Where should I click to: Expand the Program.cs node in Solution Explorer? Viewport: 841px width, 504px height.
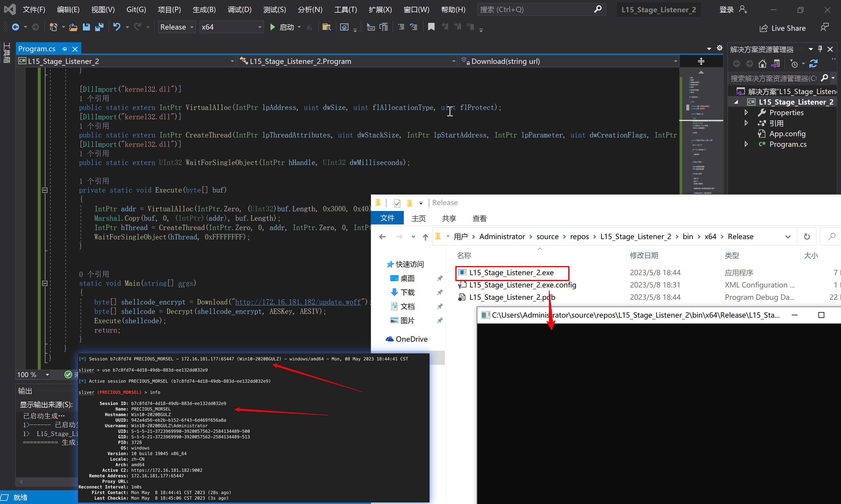point(746,144)
